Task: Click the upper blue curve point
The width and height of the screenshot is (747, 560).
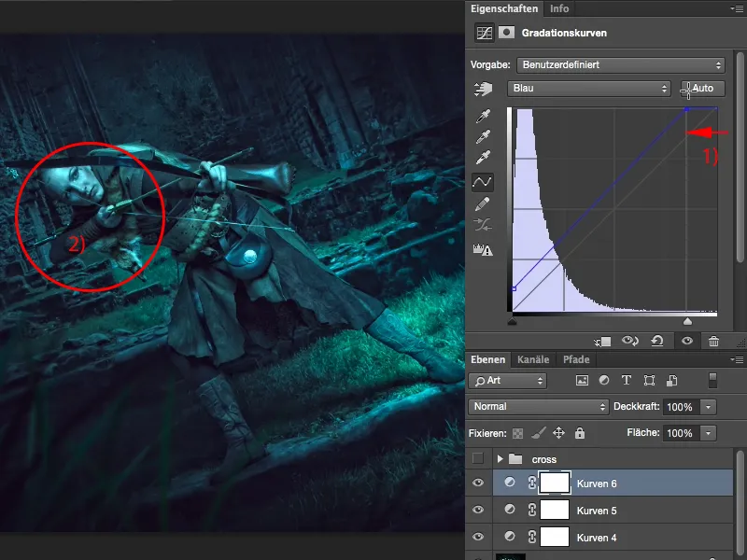Action: click(686, 109)
